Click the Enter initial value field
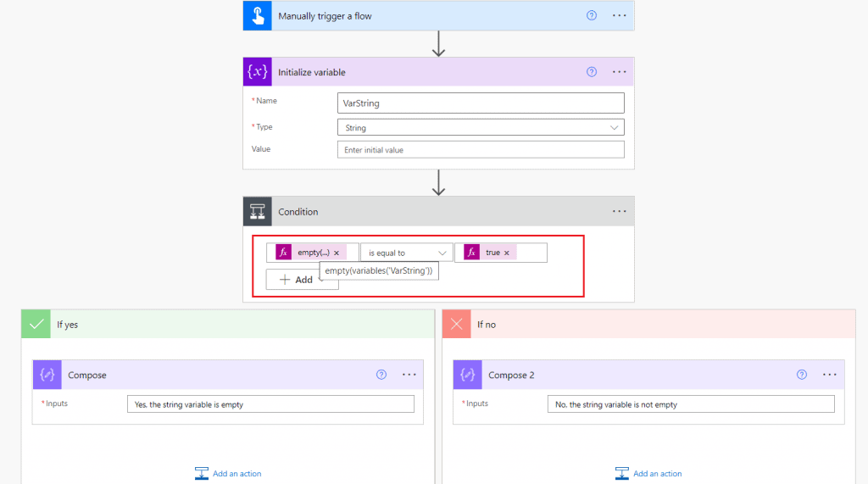868x484 pixels. tap(481, 149)
